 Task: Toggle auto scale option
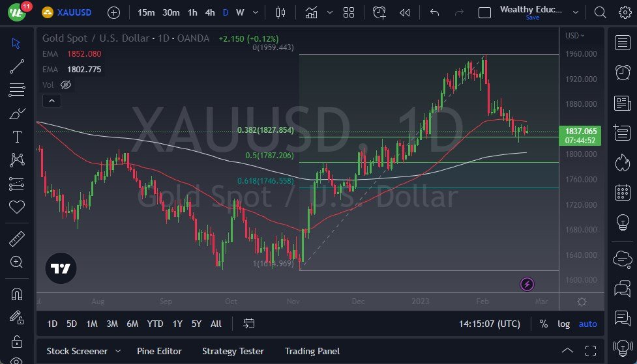coord(588,324)
